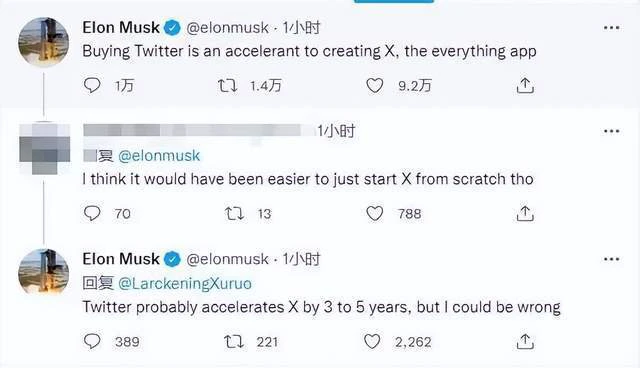Open Elon Musk's name on the bottom tweet
Image resolution: width=640 pixels, height=368 pixels.
tap(121, 259)
